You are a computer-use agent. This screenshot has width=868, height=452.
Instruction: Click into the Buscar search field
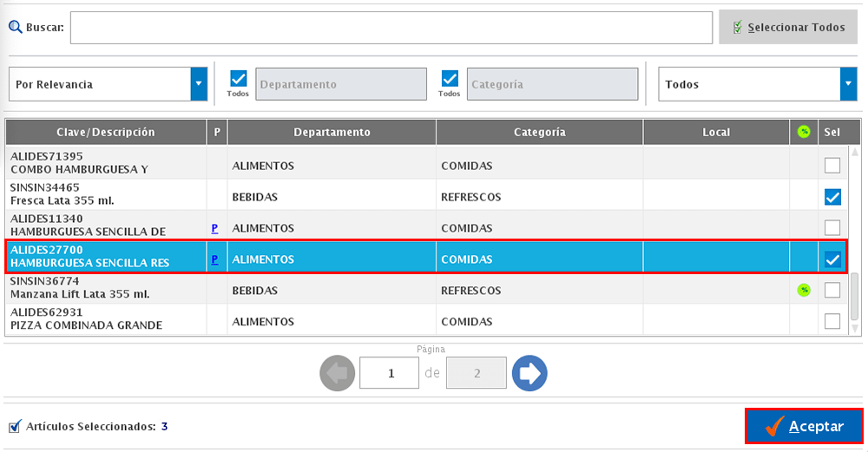pyautogui.click(x=391, y=28)
